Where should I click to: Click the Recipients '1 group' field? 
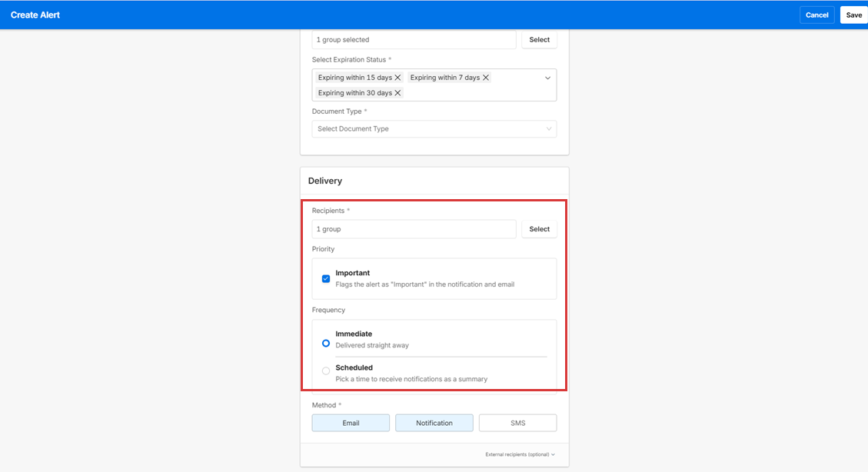tap(414, 229)
